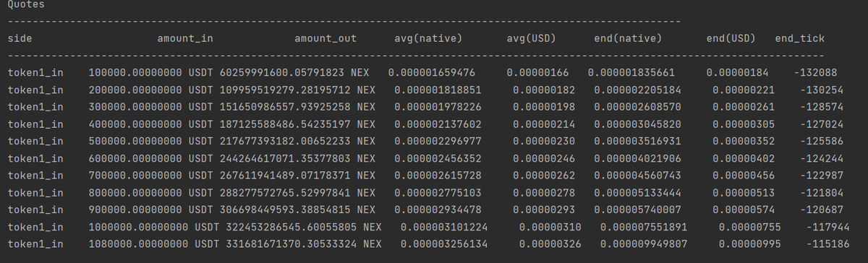Click 700000.00000000 USDT amount value
Viewport: 868px width, 263px height.
pyautogui.click(x=152, y=176)
